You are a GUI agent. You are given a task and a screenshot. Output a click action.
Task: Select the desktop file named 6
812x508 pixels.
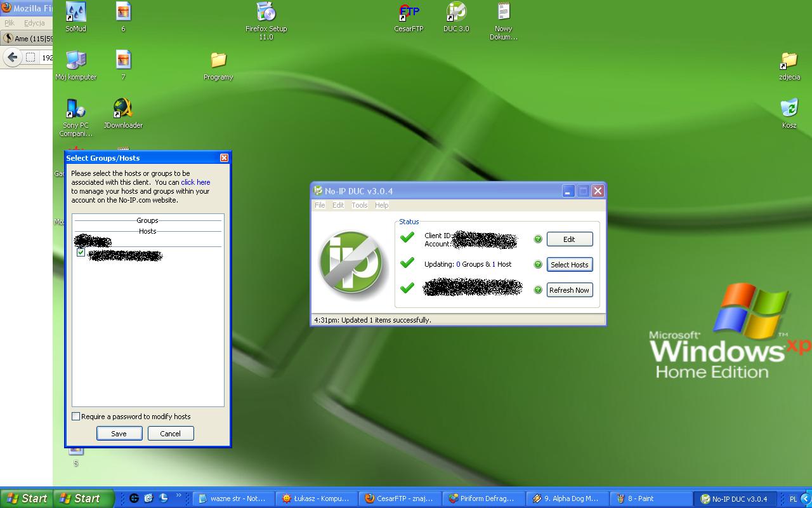click(123, 17)
